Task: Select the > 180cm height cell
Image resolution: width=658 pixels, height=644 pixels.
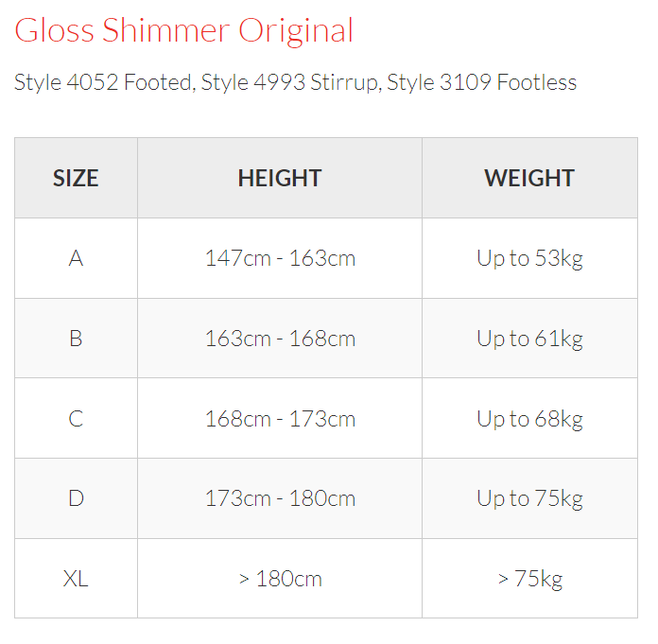Action: pos(280,579)
